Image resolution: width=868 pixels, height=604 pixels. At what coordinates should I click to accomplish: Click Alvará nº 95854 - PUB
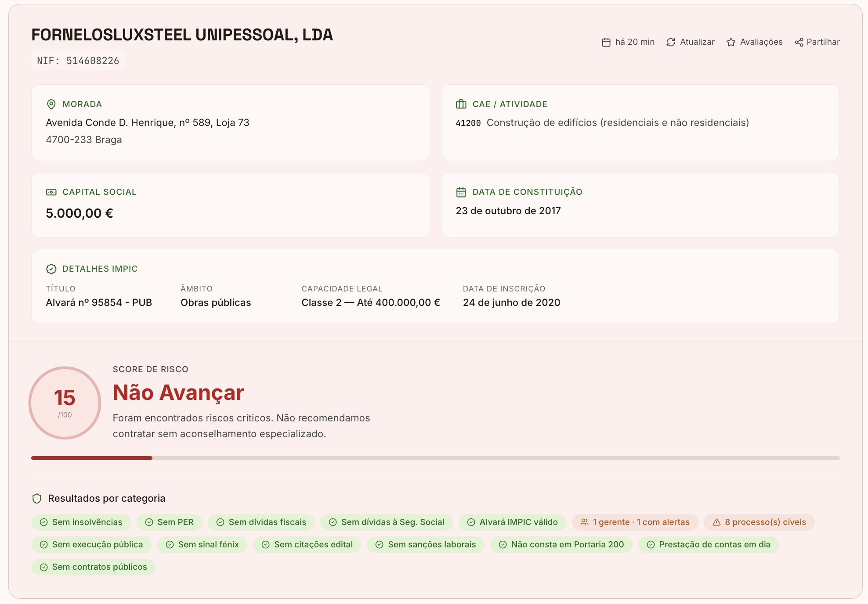[x=99, y=303]
